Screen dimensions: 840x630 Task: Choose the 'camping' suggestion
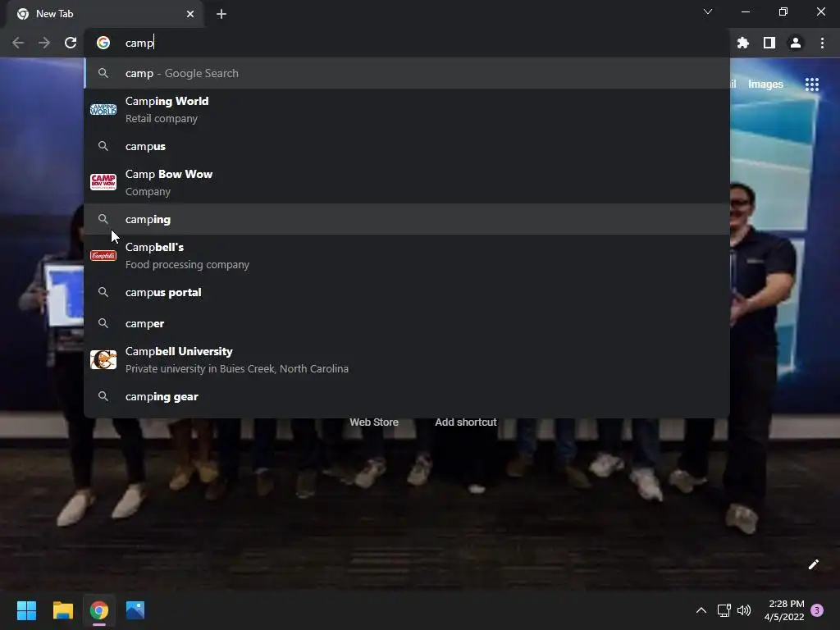[x=407, y=219]
